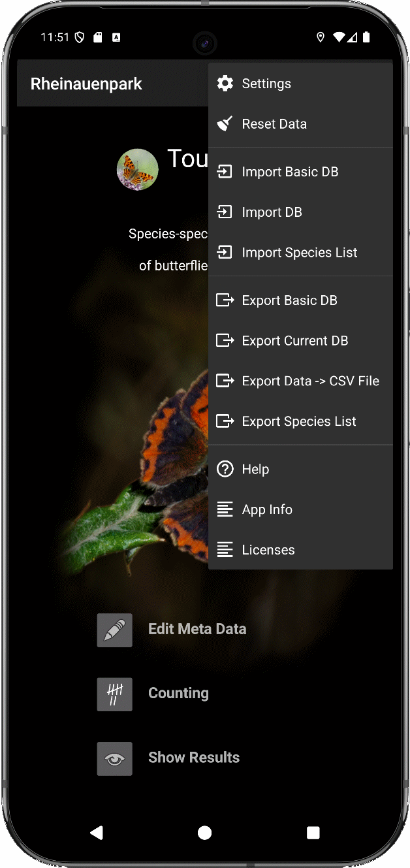Image resolution: width=410 pixels, height=868 pixels.
Task: Click the Reset Data broom icon
Action: [225, 124]
